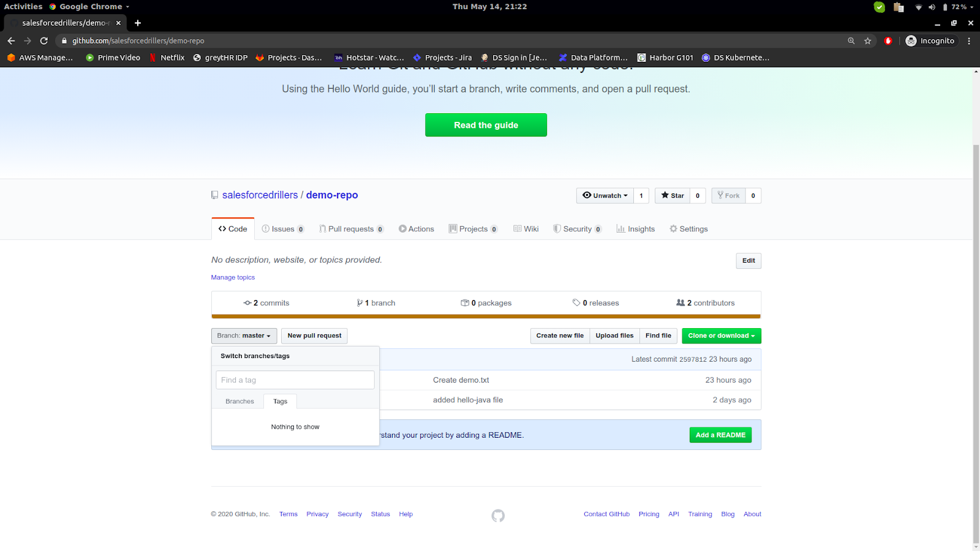Open the Manage topics link
Screen dimensions: 980x551
click(x=233, y=278)
